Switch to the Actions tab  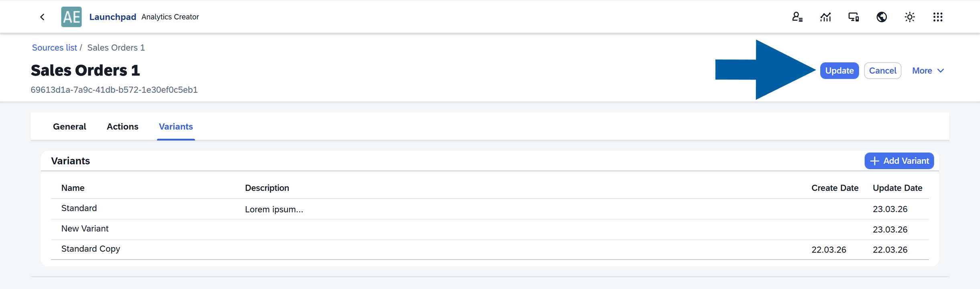tap(122, 126)
